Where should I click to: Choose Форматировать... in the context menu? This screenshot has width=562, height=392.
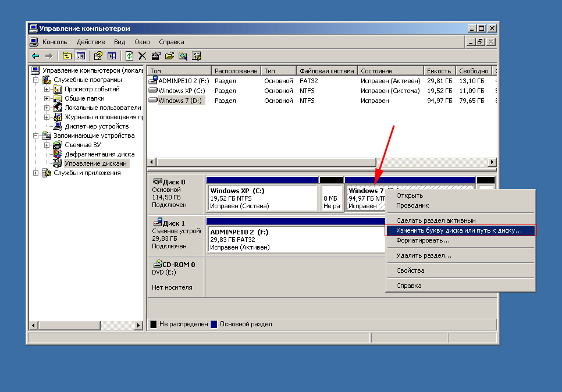click(x=460, y=240)
